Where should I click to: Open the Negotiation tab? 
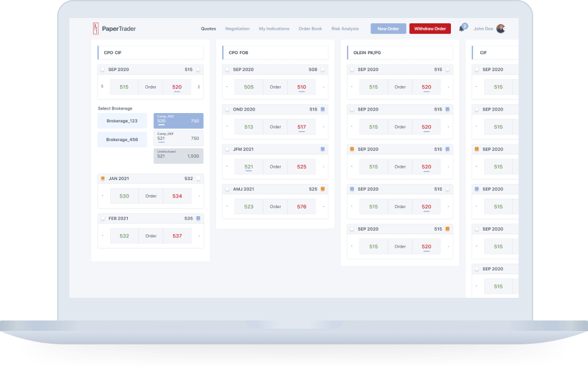pyautogui.click(x=237, y=29)
